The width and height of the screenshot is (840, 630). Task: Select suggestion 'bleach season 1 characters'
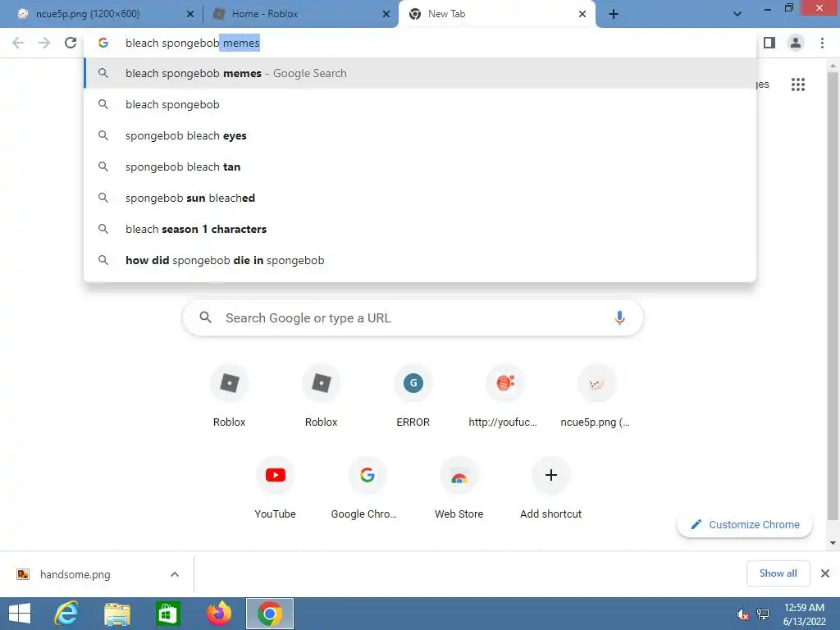click(420, 229)
